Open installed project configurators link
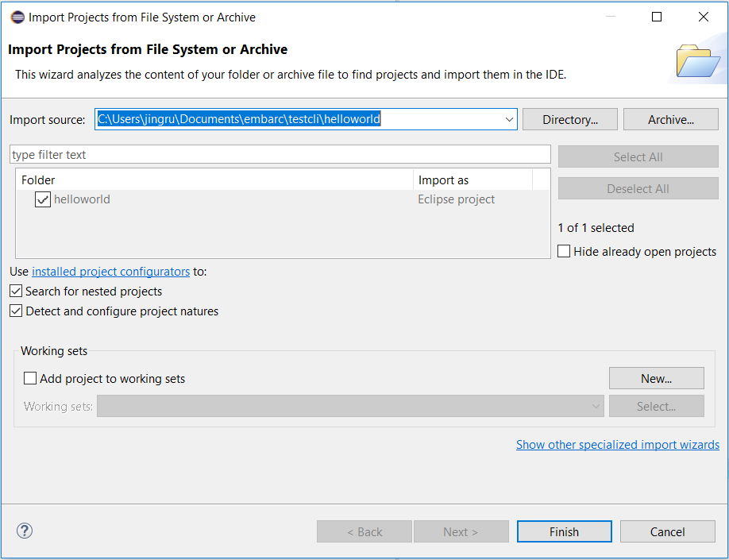Image resolution: width=729 pixels, height=560 pixels. coord(110,272)
